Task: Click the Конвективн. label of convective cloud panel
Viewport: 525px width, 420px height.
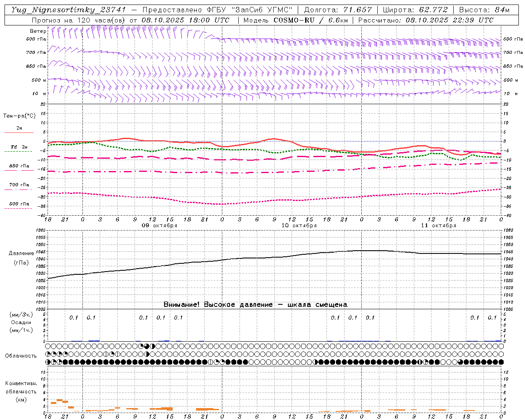Action: pyautogui.click(x=21, y=383)
